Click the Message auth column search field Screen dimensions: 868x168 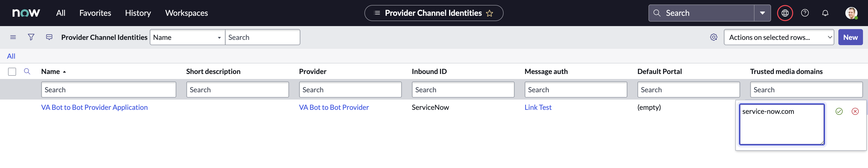(576, 90)
